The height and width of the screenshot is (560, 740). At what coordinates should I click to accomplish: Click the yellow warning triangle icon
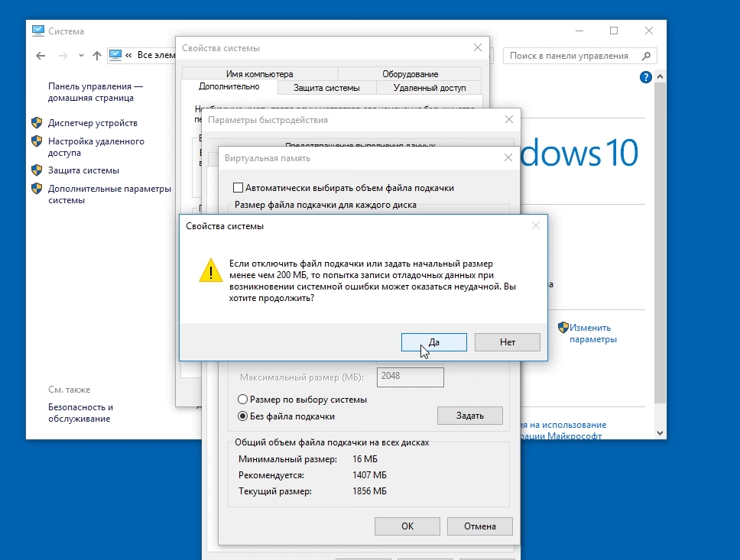(x=211, y=270)
